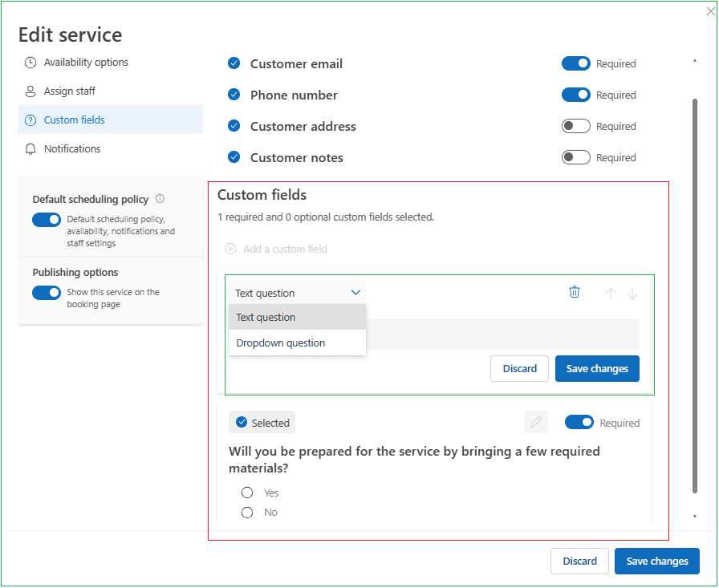
Task: Discard the new custom field edits
Action: click(x=519, y=368)
